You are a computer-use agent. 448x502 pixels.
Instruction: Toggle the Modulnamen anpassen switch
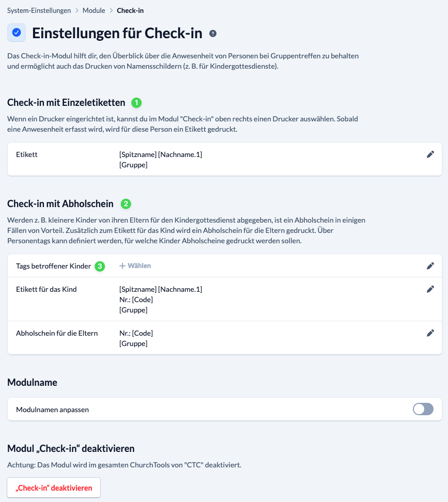click(x=423, y=409)
